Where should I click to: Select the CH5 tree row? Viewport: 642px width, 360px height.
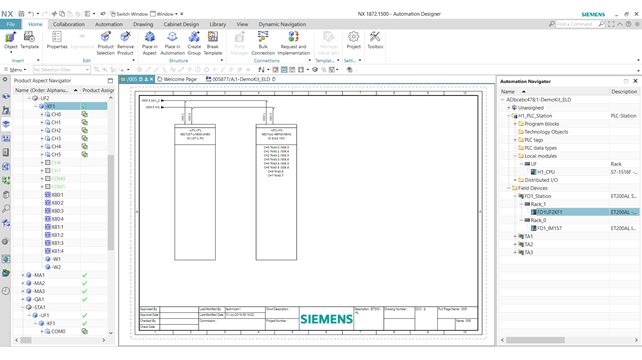pyautogui.click(x=56, y=154)
